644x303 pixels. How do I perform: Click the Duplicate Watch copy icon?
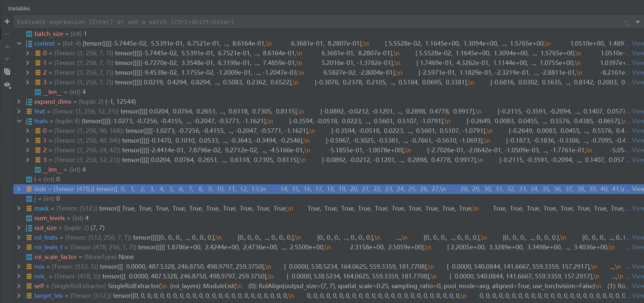7,72
